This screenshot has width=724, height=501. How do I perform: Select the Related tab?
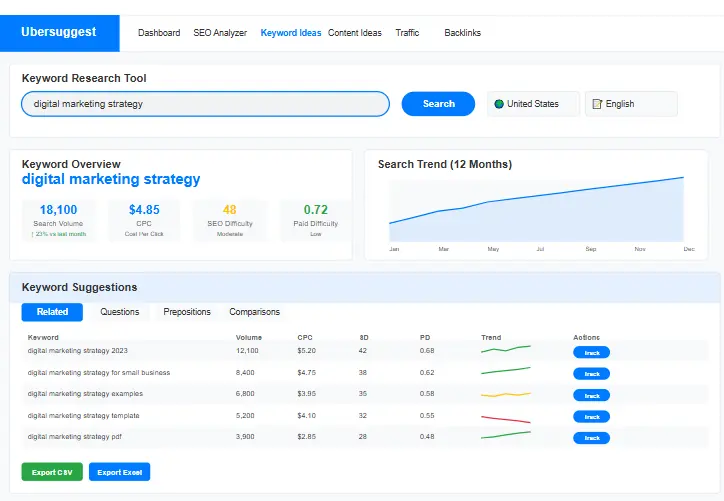(52, 312)
